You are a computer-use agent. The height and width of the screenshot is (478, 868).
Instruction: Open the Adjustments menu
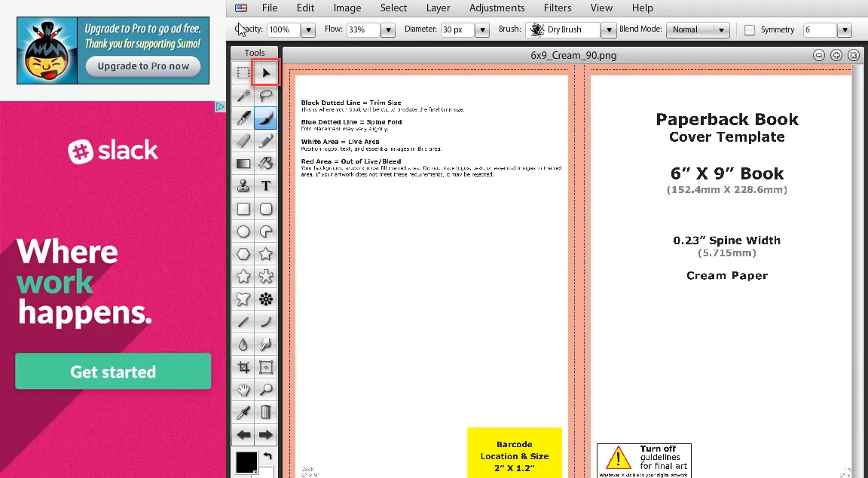pyautogui.click(x=497, y=8)
